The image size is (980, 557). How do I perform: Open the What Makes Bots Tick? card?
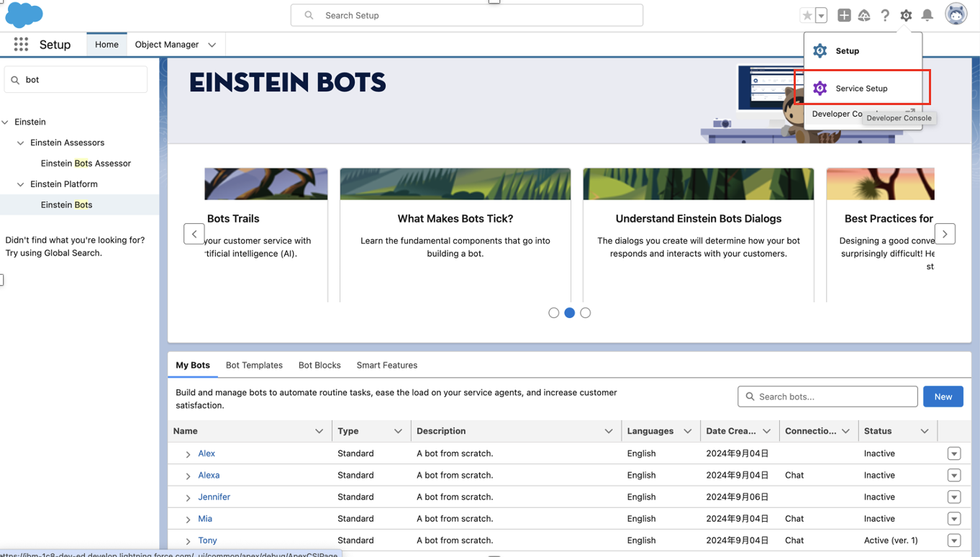click(455, 235)
